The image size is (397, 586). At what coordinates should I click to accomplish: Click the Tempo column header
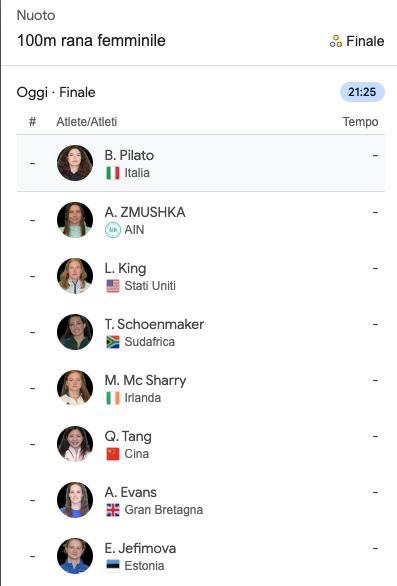pyautogui.click(x=360, y=122)
